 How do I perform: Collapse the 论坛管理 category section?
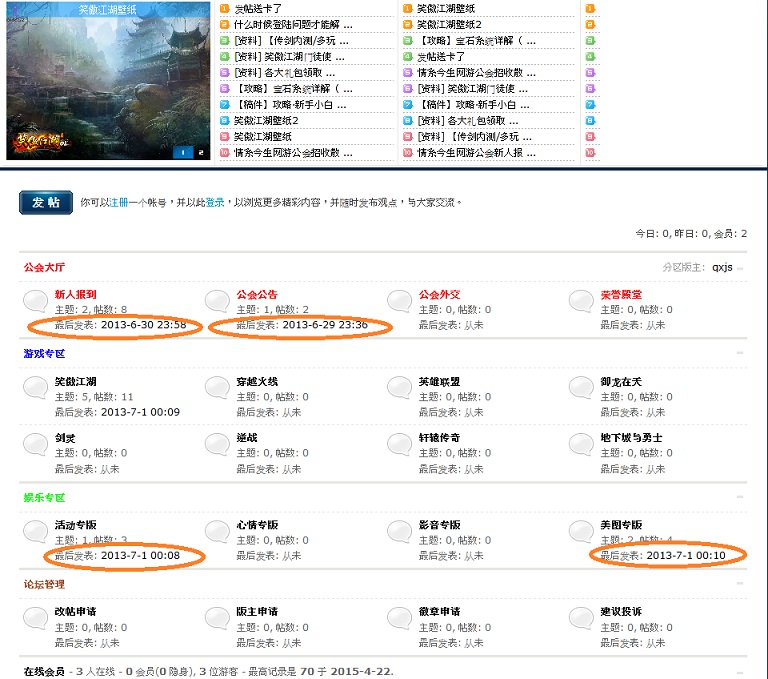click(740, 583)
